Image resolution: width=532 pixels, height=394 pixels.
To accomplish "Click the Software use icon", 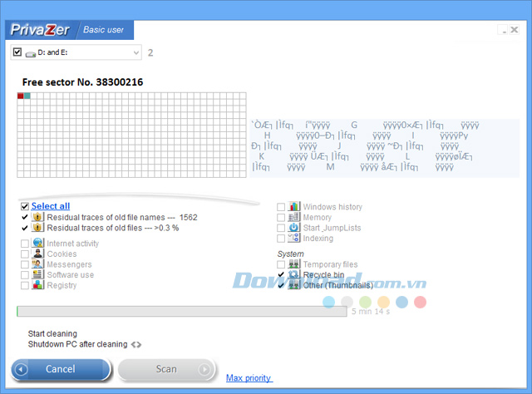I will (x=37, y=274).
